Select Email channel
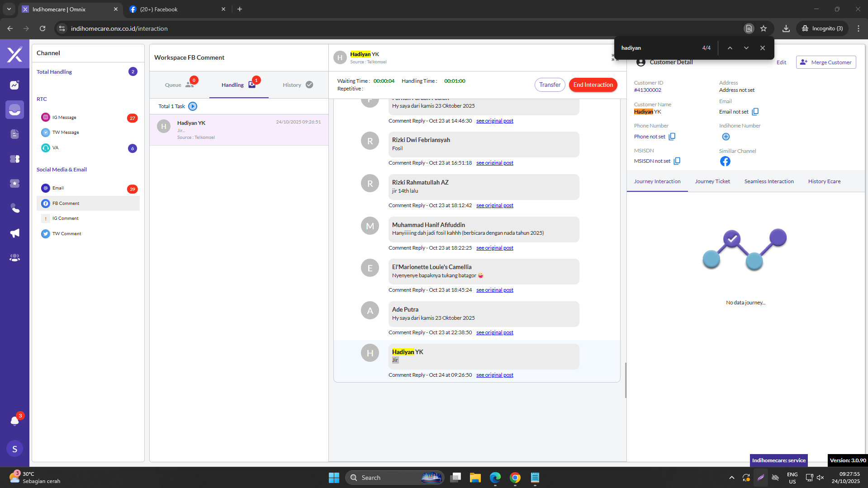 point(88,188)
